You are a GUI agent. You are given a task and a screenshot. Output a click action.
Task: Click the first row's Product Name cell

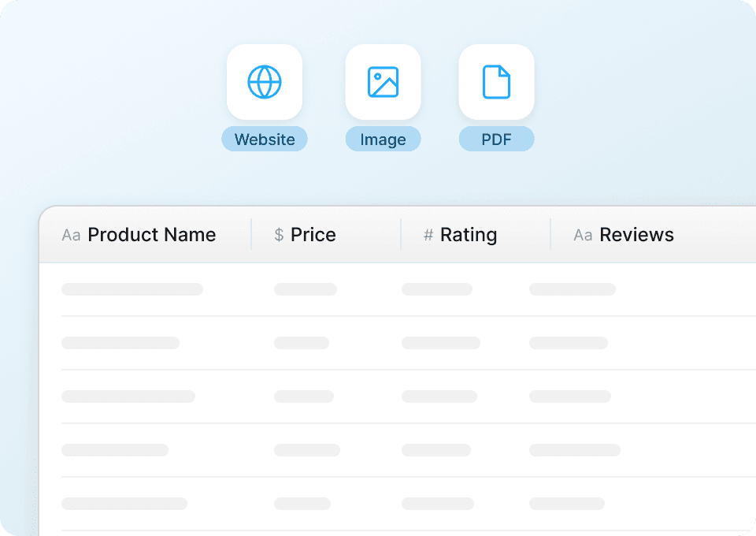[x=132, y=289]
